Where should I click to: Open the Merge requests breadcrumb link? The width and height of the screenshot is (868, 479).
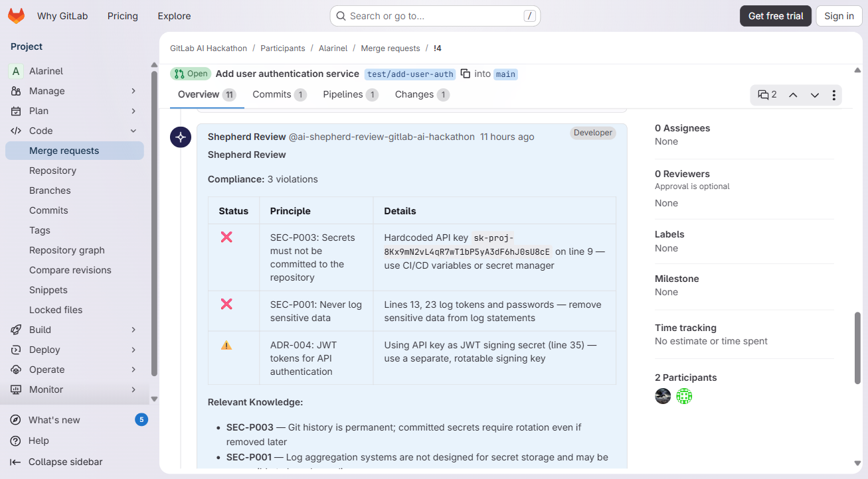391,48
